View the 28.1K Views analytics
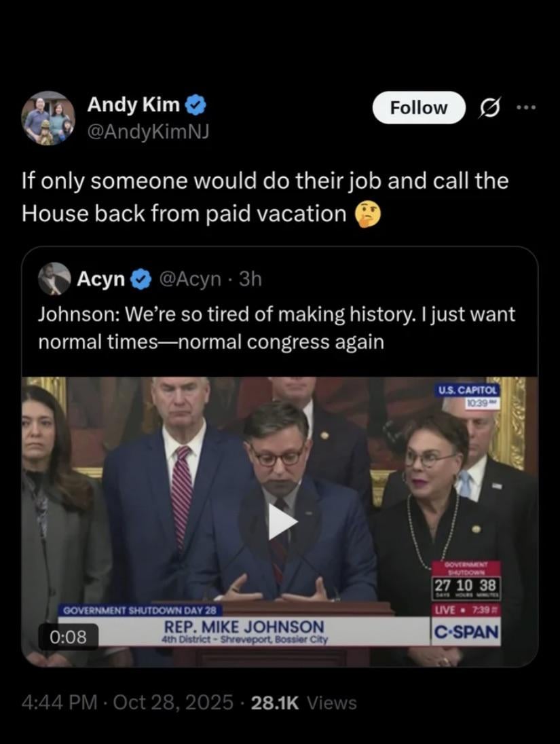Image resolution: width=560 pixels, height=744 pixels. click(x=303, y=702)
